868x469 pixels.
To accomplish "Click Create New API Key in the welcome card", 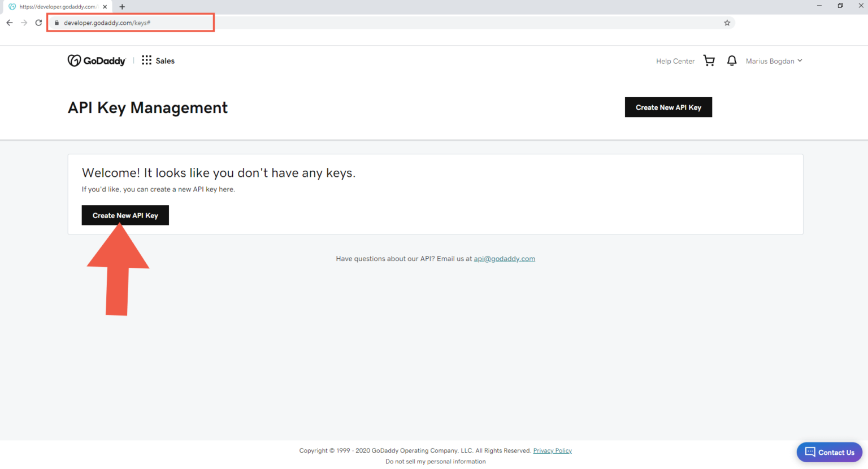I will (x=125, y=215).
